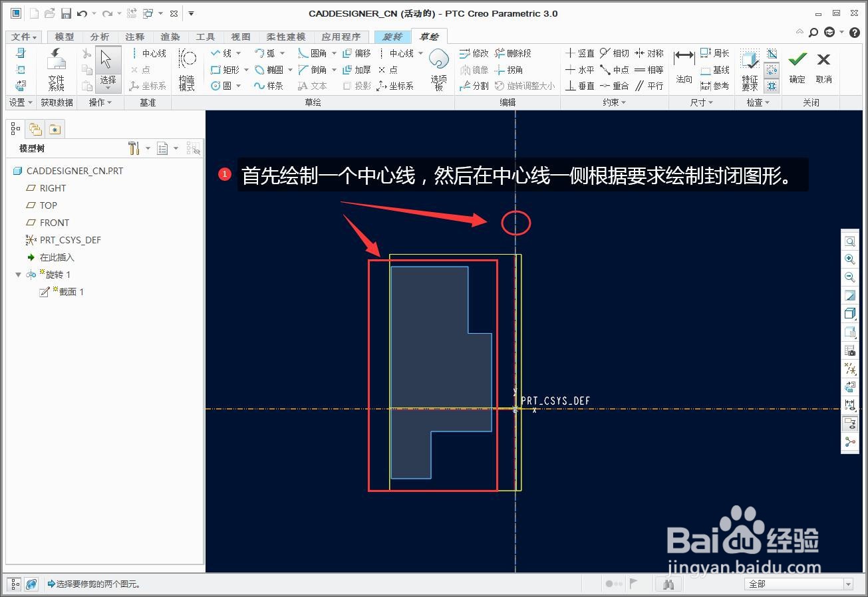The image size is (868, 597).
Task: Click Zoom In on the graphics toolbar
Action: pyautogui.click(x=850, y=259)
